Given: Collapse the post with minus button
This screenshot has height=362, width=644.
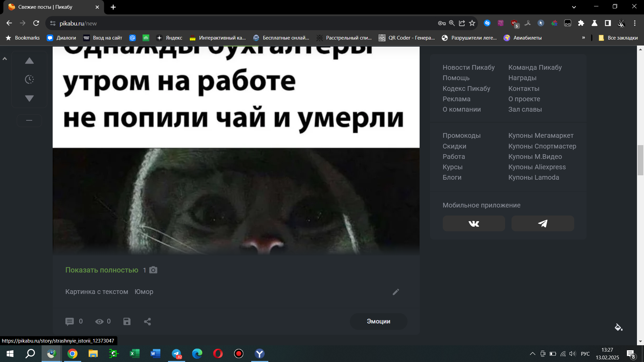Looking at the screenshot, I should pyautogui.click(x=29, y=120).
